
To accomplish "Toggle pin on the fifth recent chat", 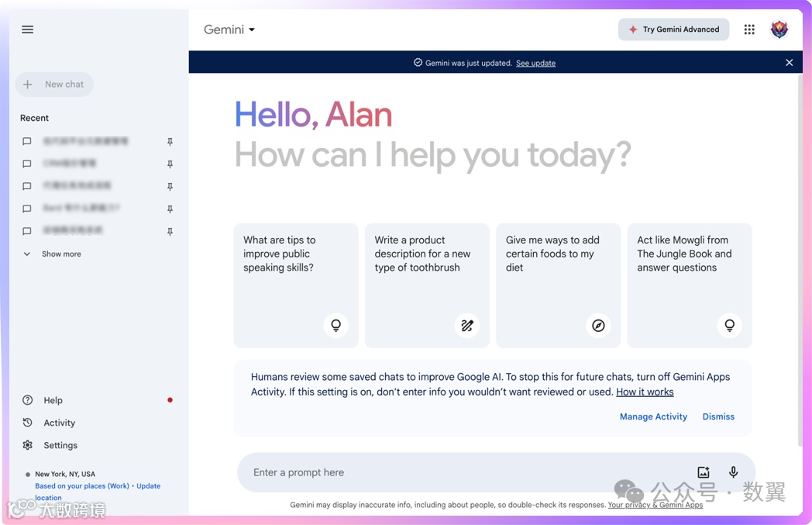I will [x=170, y=231].
